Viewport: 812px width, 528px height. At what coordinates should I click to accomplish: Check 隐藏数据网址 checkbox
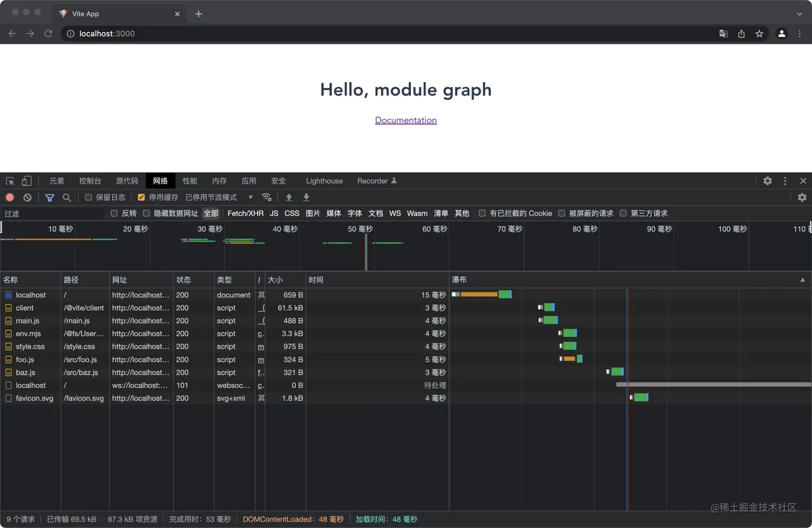[x=146, y=213]
